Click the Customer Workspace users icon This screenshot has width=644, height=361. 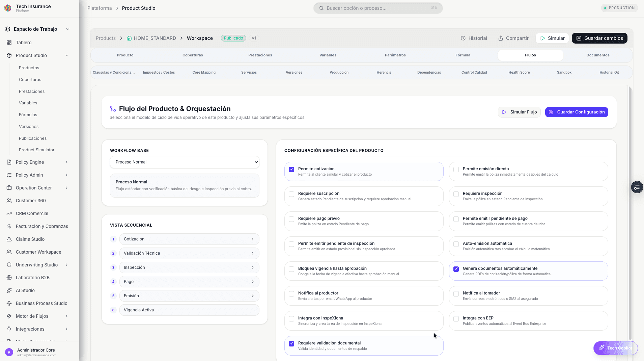[9, 252]
